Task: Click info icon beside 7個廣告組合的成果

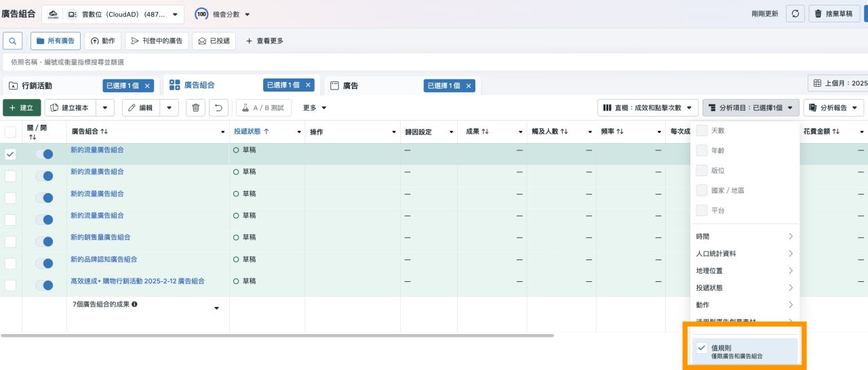Action: [134, 304]
